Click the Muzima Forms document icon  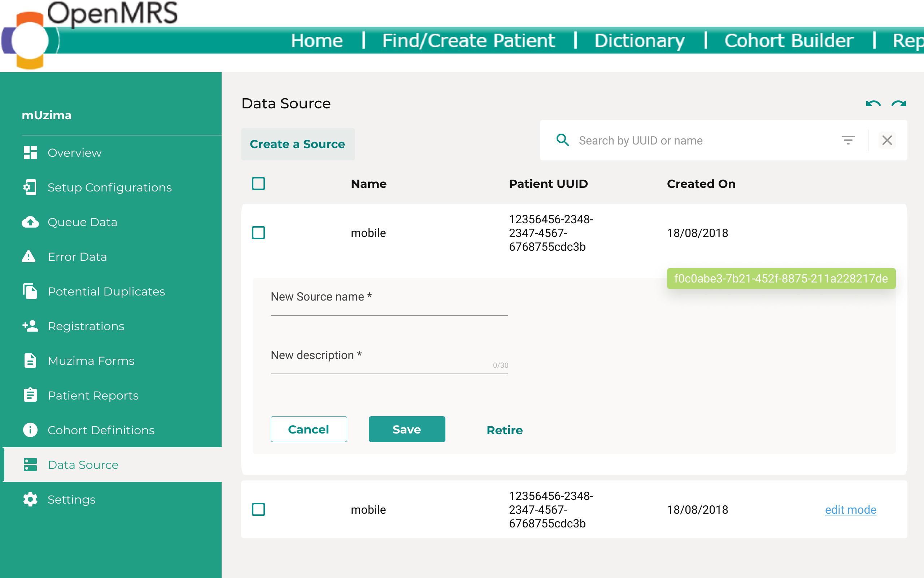pos(30,361)
